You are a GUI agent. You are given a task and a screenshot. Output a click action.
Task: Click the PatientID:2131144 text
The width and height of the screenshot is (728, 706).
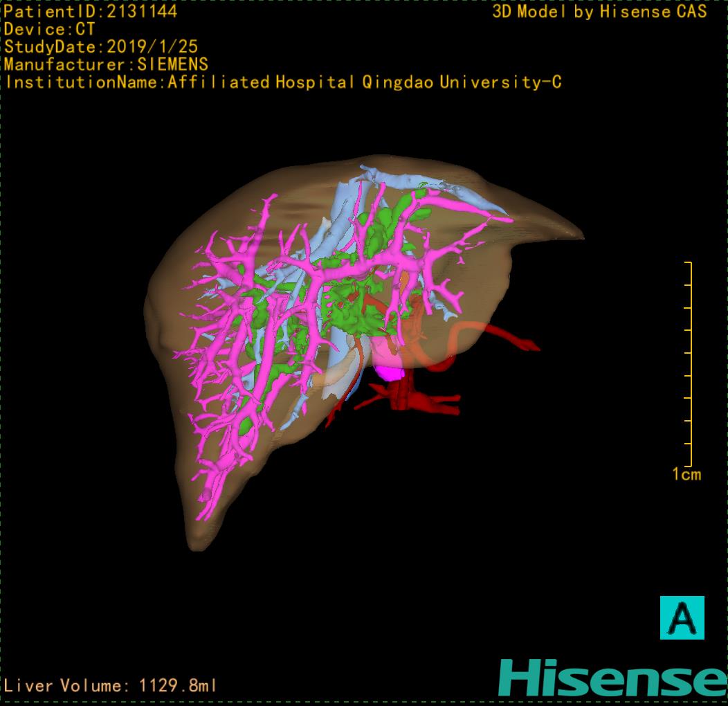(x=91, y=11)
